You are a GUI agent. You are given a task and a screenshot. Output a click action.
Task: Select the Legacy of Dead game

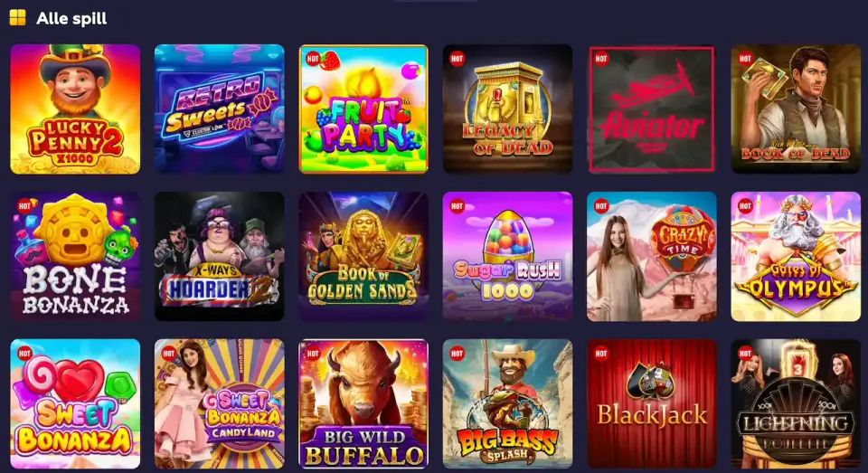click(x=507, y=109)
